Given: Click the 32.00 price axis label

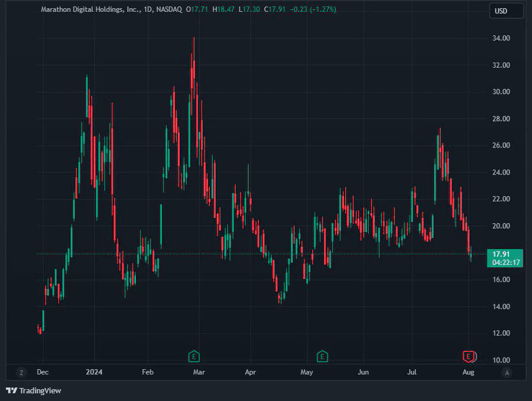Looking at the screenshot, I should 501,65.
